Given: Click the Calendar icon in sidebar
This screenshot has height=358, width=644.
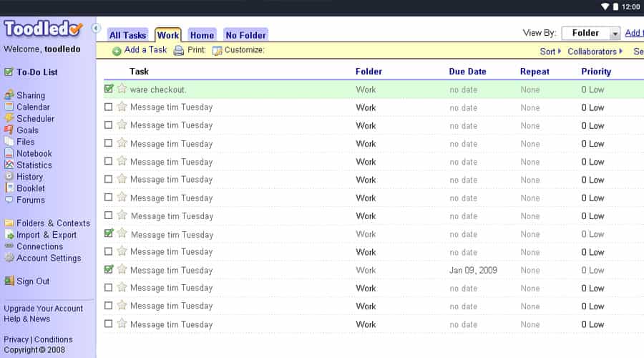Looking at the screenshot, I should 9,107.
